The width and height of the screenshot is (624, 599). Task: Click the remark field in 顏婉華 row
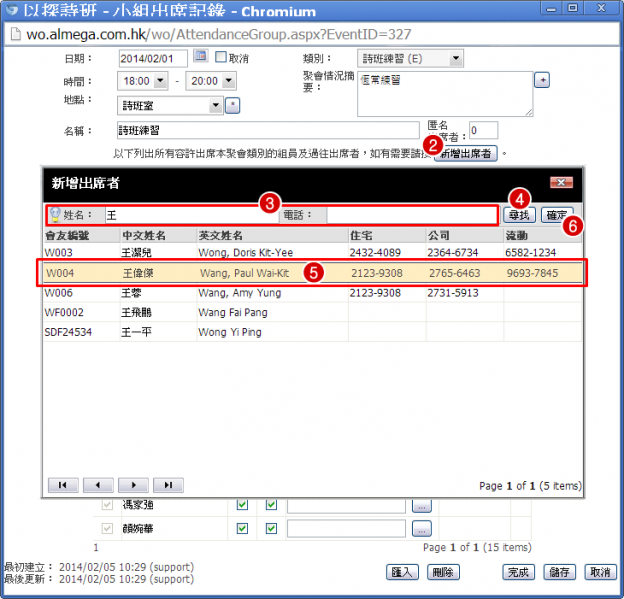[346, 529]
